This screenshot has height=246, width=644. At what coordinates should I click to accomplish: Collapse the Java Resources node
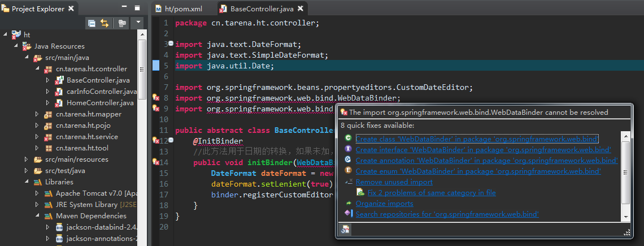(x=16, y=46)
